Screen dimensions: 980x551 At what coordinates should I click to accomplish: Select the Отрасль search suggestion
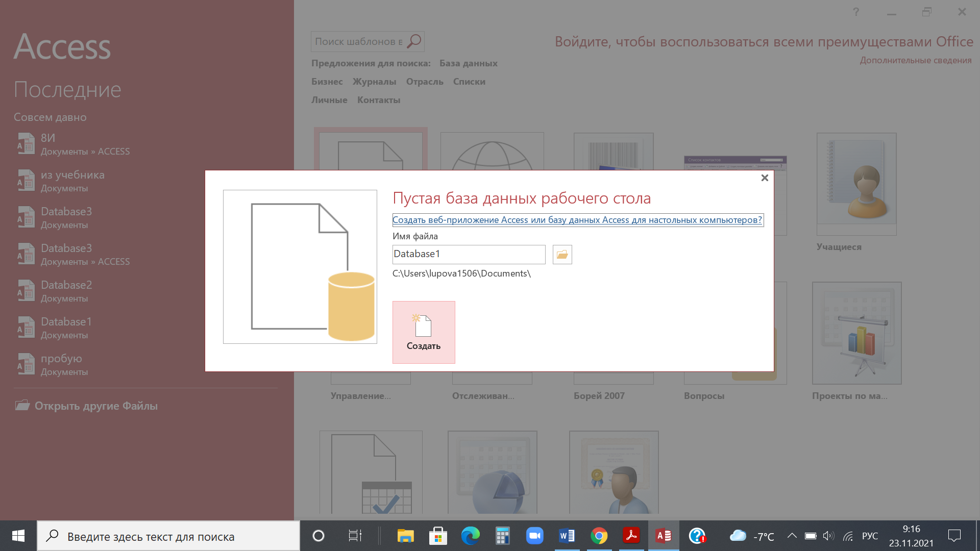(424, 82)
